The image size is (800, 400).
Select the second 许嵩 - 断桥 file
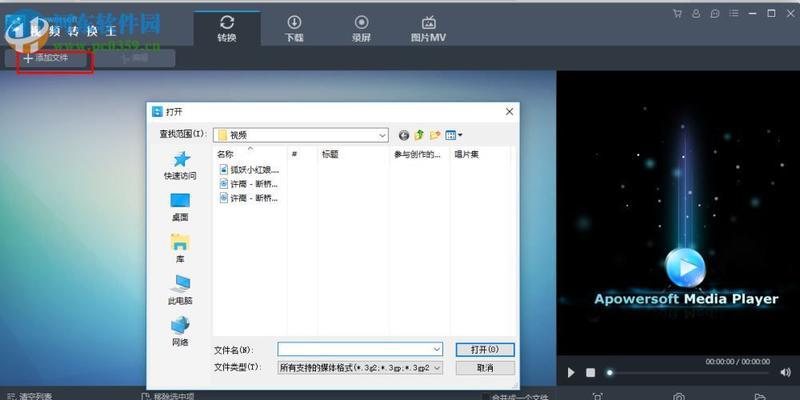(x=249, y=198)
